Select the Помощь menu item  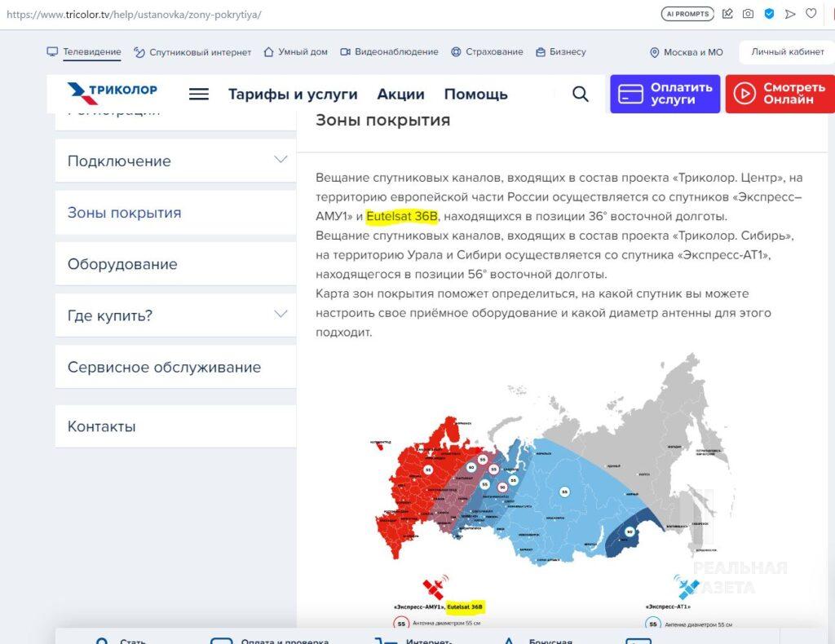tap(475, 95)
